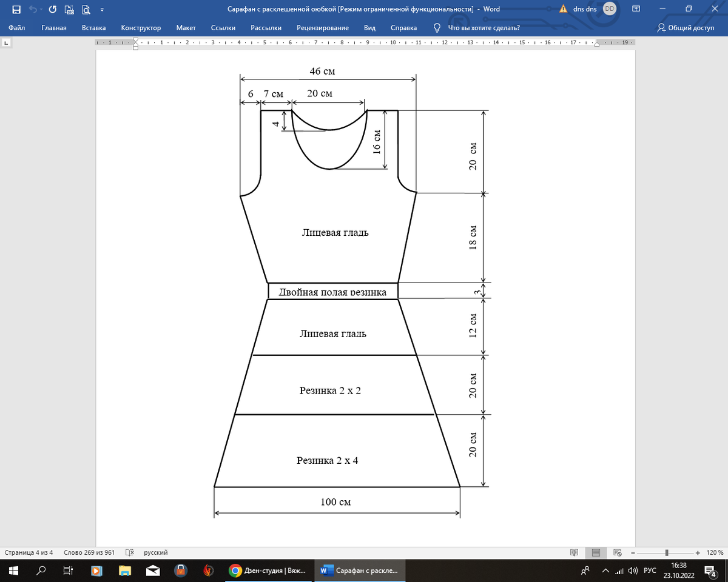The image size is (728, 582).
Task: Click the tab stop selector at ruler's left
Action: point(7,43)
